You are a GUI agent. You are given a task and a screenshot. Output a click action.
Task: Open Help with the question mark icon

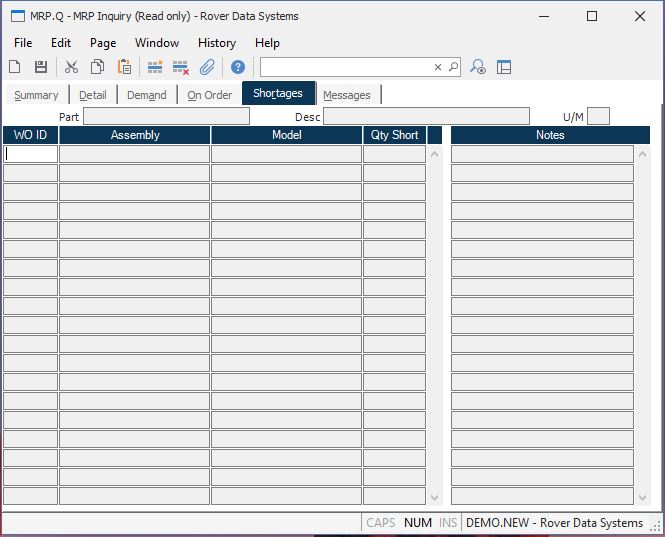238,67
